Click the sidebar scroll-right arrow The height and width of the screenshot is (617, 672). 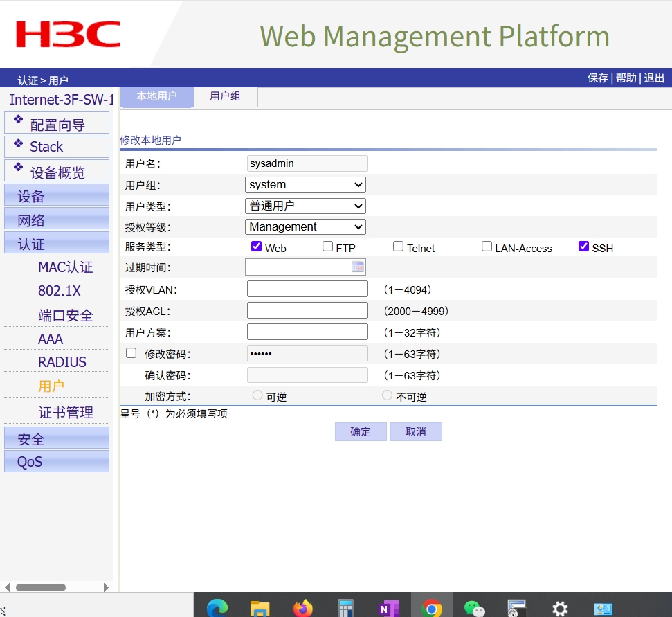click(106, 587)
